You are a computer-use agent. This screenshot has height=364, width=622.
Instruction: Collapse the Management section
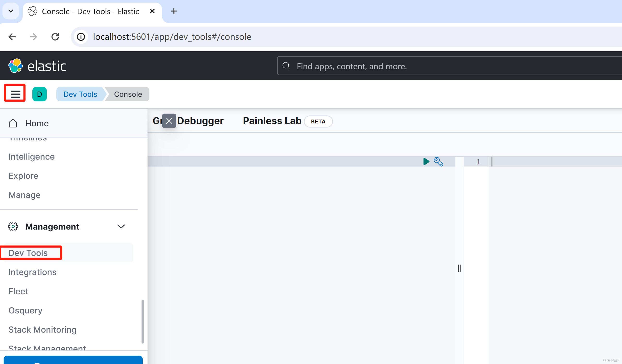click(121, 226)
